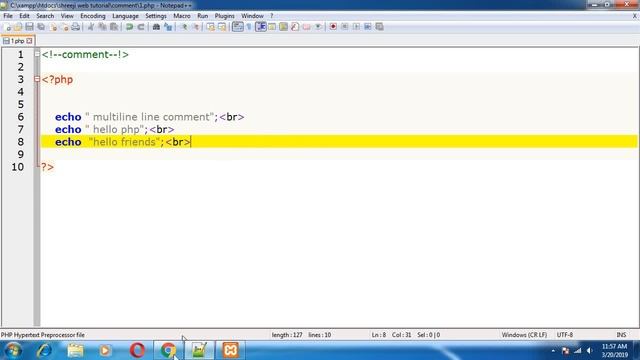Click the Copy toolbar icon

tap(102, 27)
